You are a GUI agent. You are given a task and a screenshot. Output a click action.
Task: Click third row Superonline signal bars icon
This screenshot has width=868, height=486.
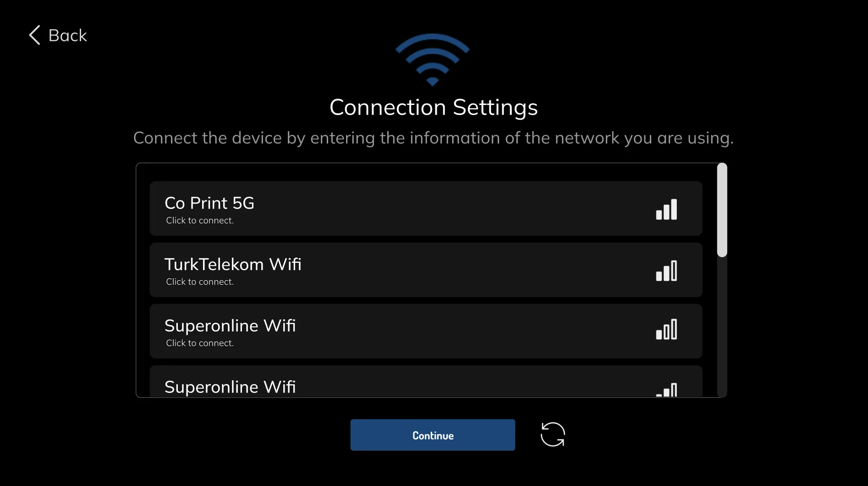coord(666,329)
